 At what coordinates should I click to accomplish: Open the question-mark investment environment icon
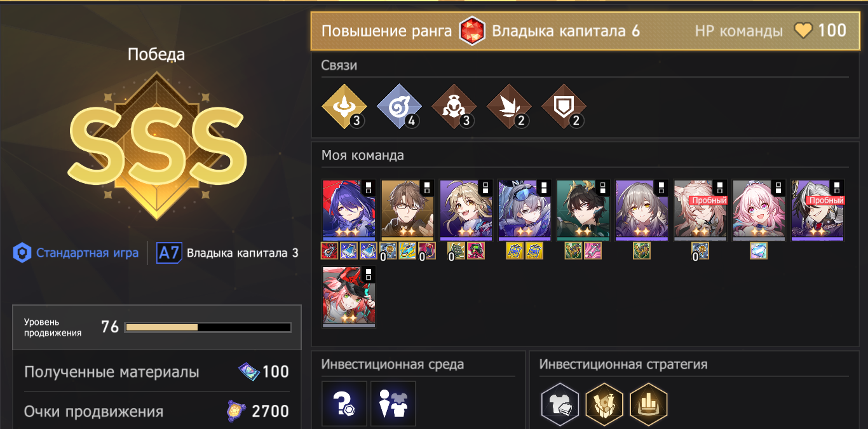[x=344, y=404]
